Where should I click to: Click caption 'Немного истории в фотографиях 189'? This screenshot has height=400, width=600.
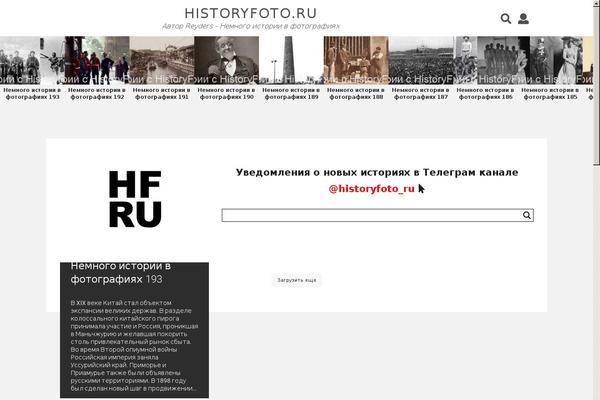[x=291, y=93]
